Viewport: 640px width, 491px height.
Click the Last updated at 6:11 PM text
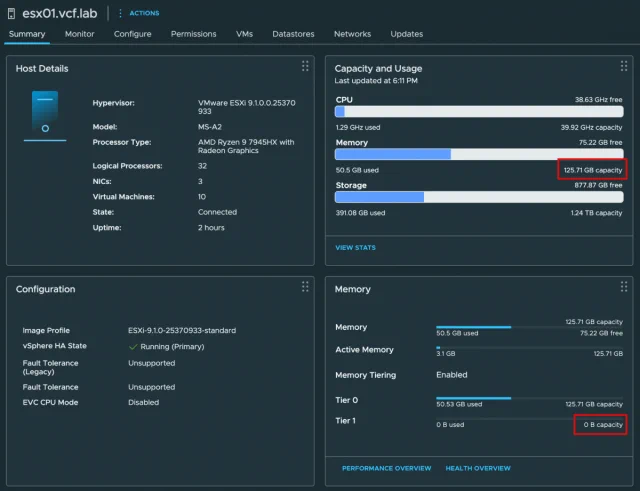click(376, 81)
